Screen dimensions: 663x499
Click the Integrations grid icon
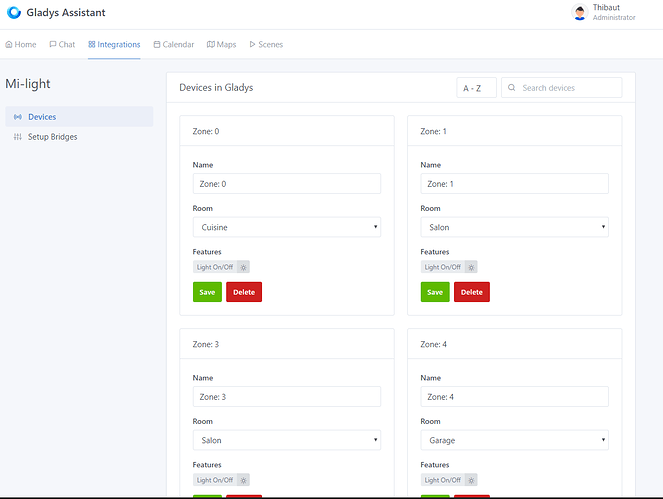(x=92, y=44)
